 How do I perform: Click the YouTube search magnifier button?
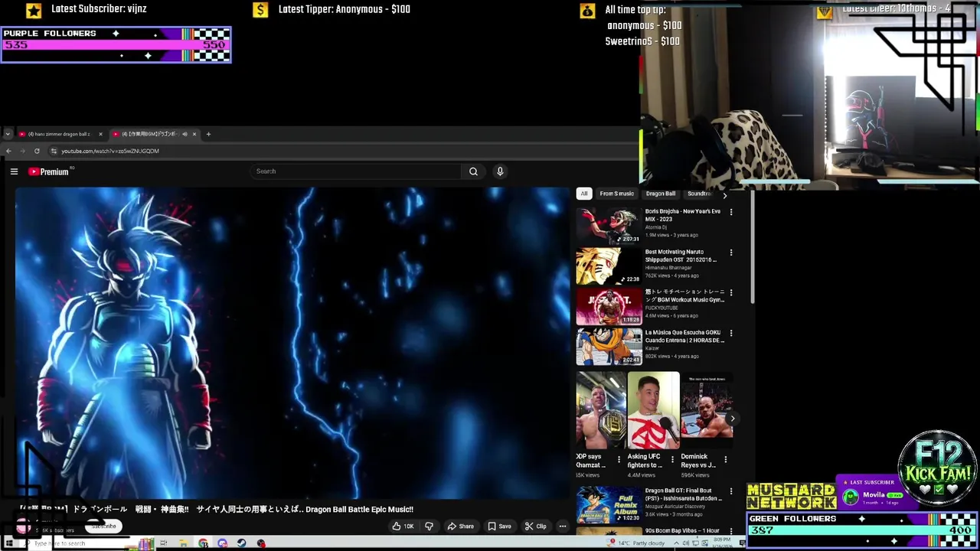point(473,171)
